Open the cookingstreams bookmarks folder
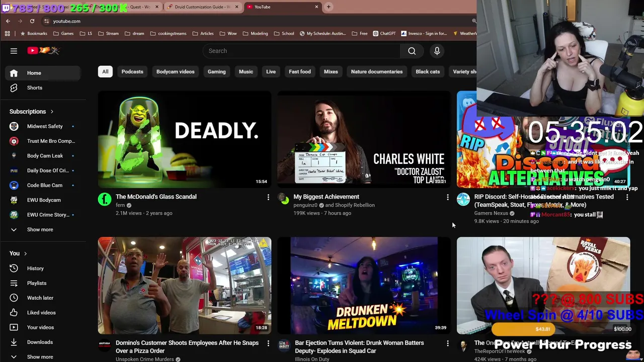The image size is (644, 362). coord(168,34)
